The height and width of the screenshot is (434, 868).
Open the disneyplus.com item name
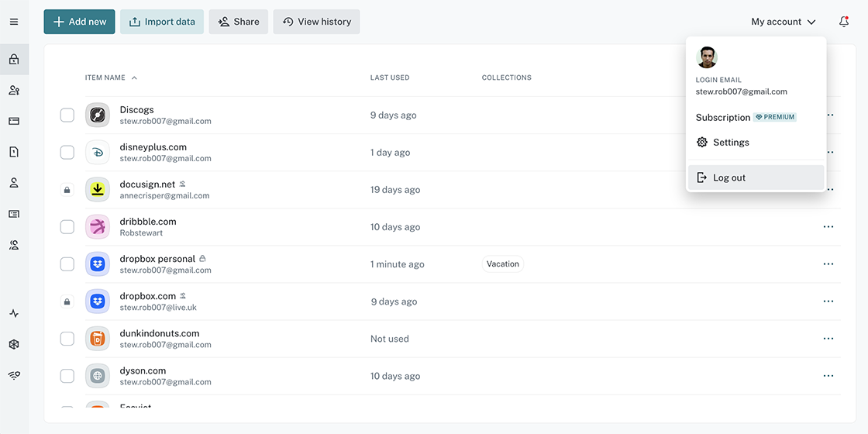153,146
